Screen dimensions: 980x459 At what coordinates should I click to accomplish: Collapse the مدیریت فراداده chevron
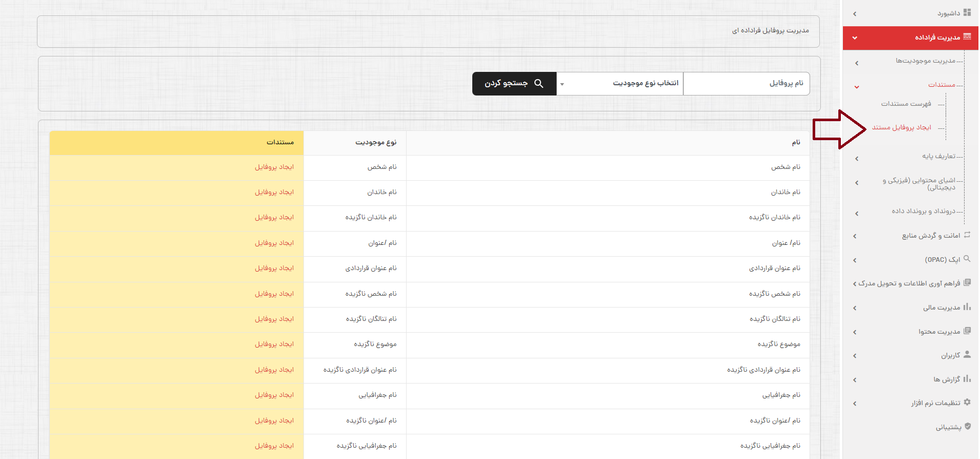click(855, 37)
